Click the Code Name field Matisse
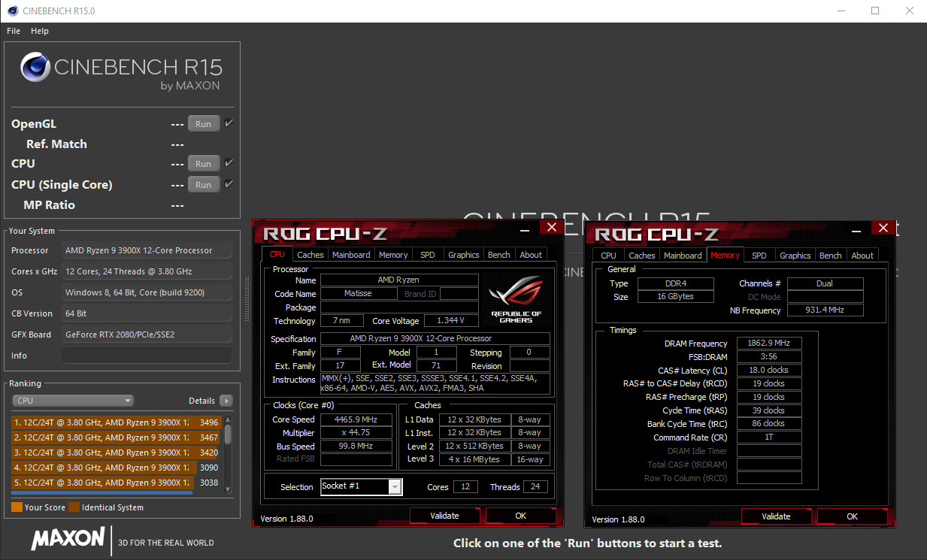 pos(358,294)
